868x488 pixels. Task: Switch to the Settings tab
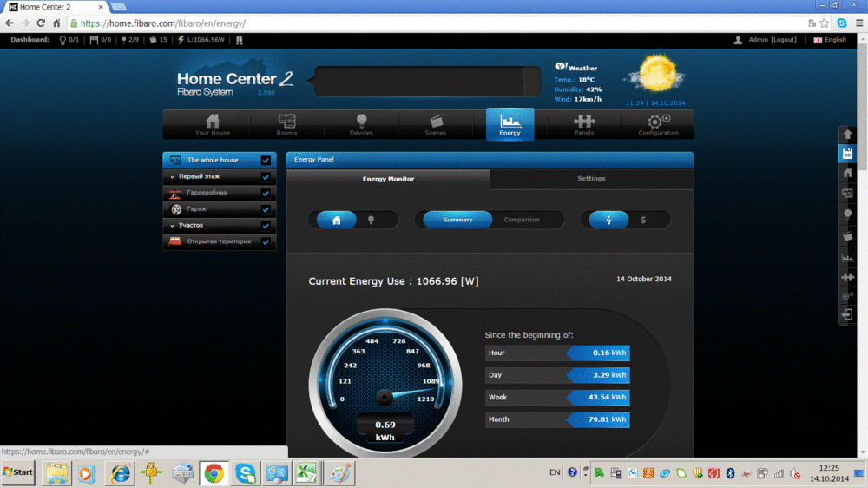pyautogui.click(x=591, y=179)
